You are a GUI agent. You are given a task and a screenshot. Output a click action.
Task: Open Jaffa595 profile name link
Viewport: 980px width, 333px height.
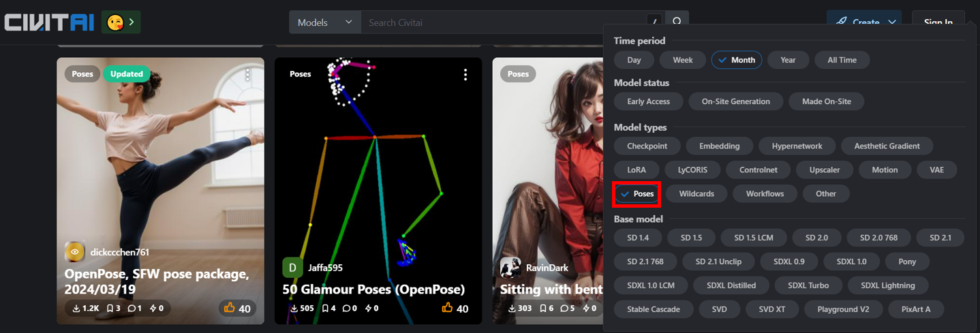pos(325,268)
